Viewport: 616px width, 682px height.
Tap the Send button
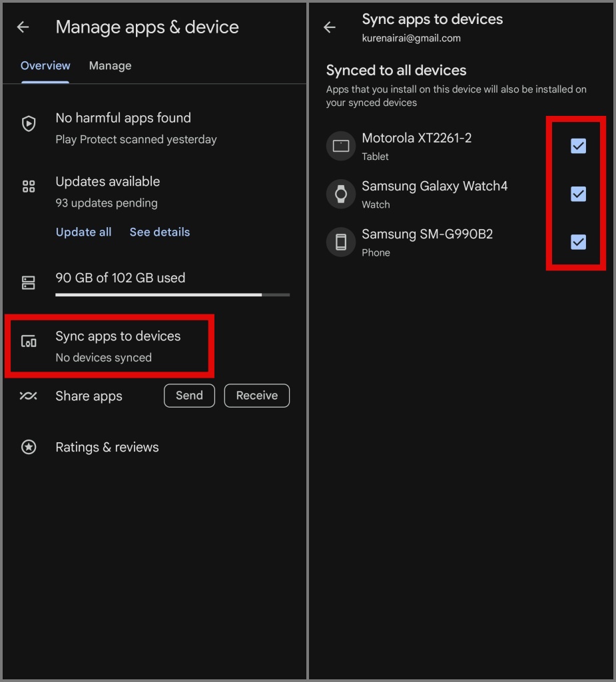(x=189, y=396)
